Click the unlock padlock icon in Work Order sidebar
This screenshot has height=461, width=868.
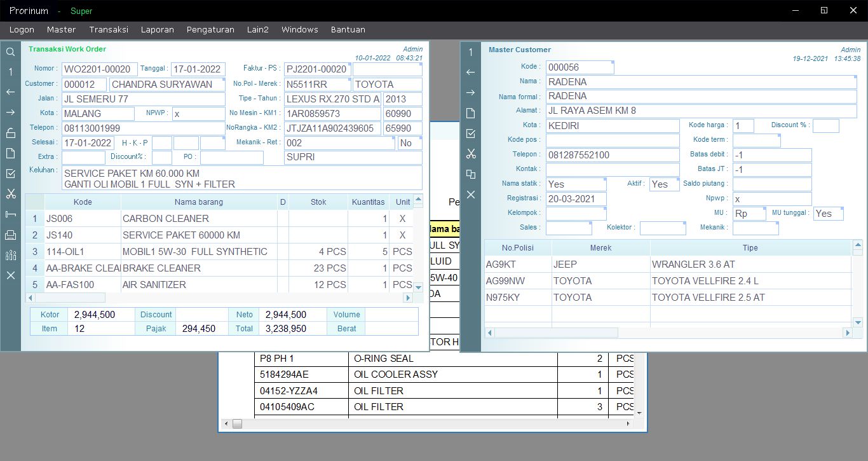click(11, 133)
